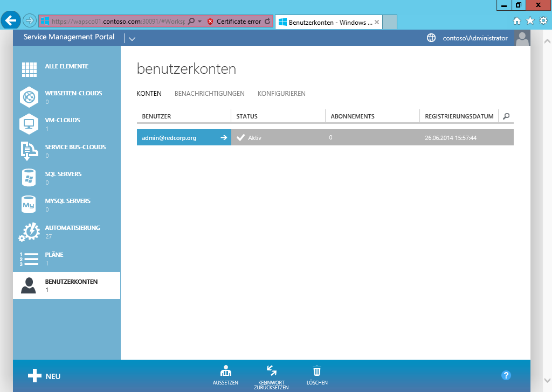Select the Pläne numbered list icon
Viewport: 552px width, 392px height.
(29, 259)
